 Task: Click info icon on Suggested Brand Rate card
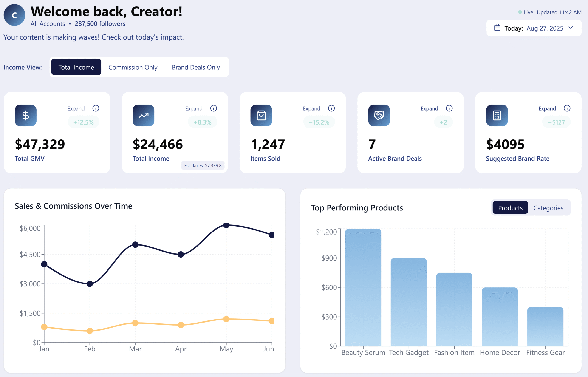pyautogui.click(x=567, y=108)
